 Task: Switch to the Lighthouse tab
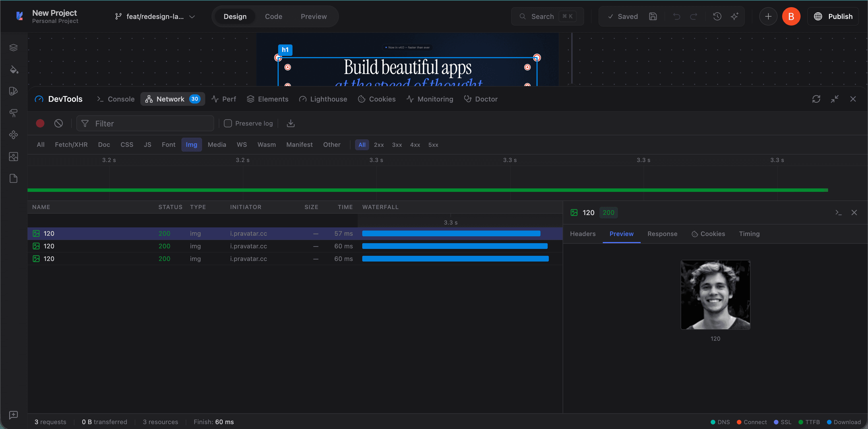[x=323, y=99]
